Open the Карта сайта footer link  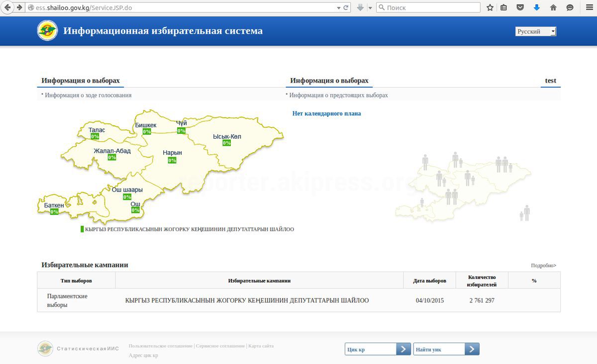click(x=261, y=346)
